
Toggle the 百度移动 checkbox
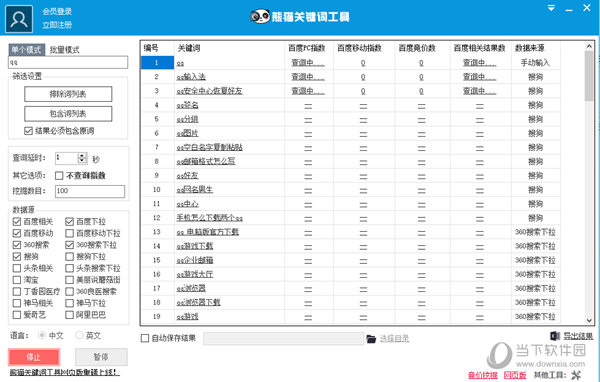pos(17,233)
